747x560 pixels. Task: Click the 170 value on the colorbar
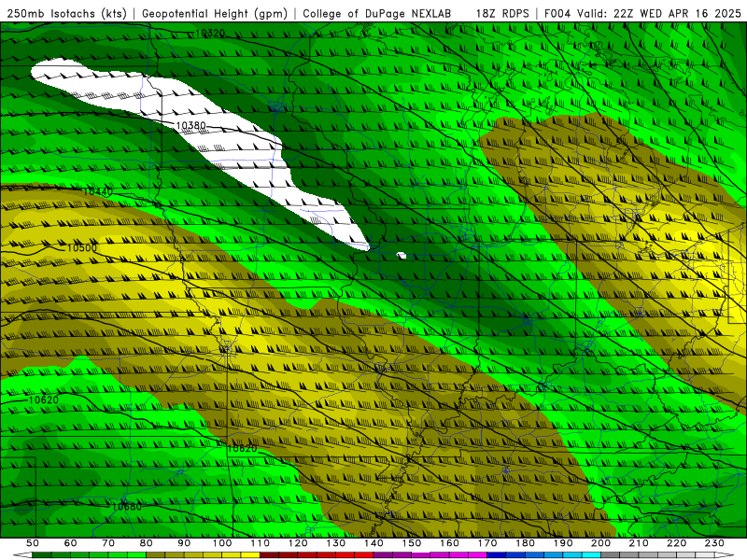click(487, 543)
